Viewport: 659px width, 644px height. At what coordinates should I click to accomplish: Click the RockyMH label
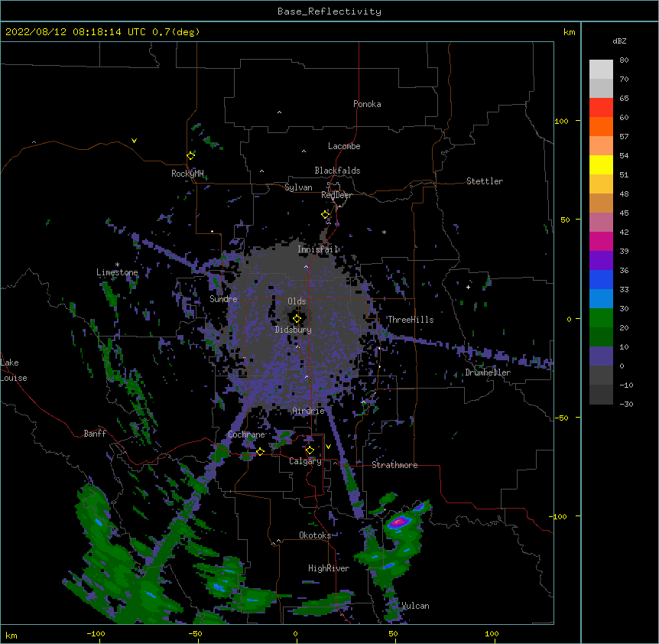(187, 174)
